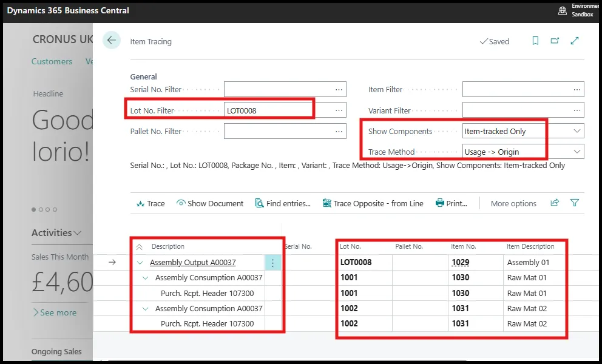Image resolution: width=602 pixels, height=364 pixels.
Task: Open More options menu
Action: coord(513,203)
